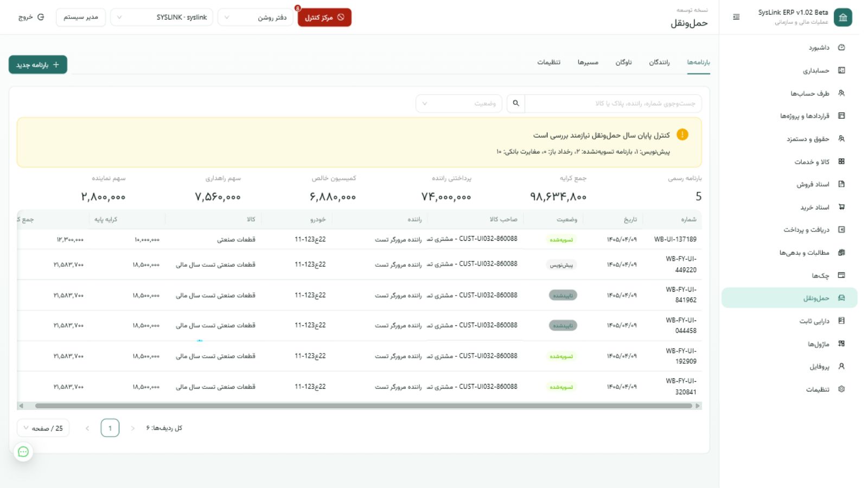Click the پیش‌نویس status badge

pos(561,265)
